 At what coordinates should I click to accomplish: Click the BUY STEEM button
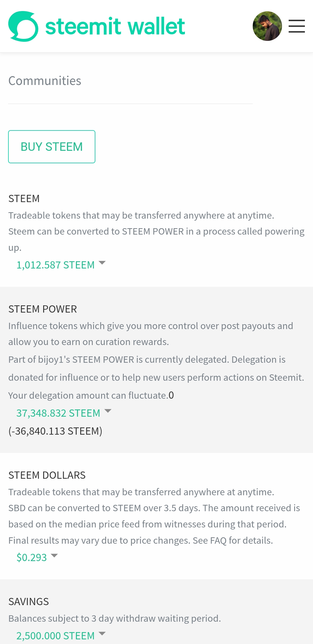point(52,147)
